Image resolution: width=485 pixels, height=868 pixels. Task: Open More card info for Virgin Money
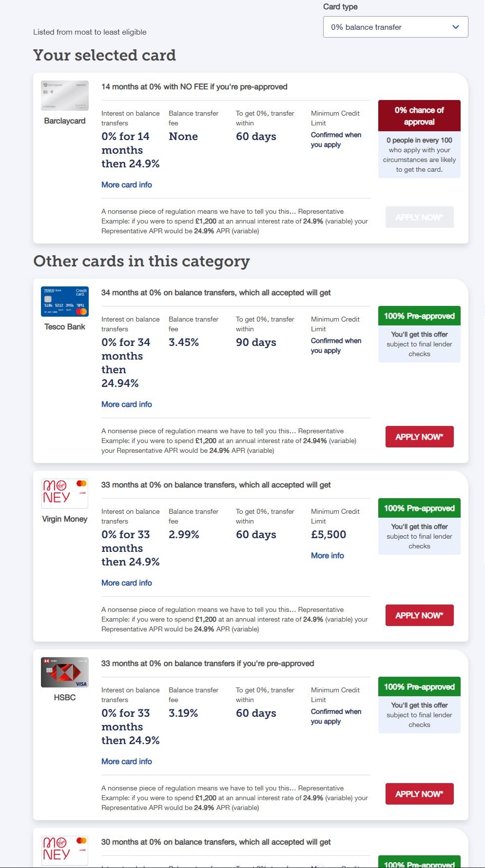tap(127, 583)
